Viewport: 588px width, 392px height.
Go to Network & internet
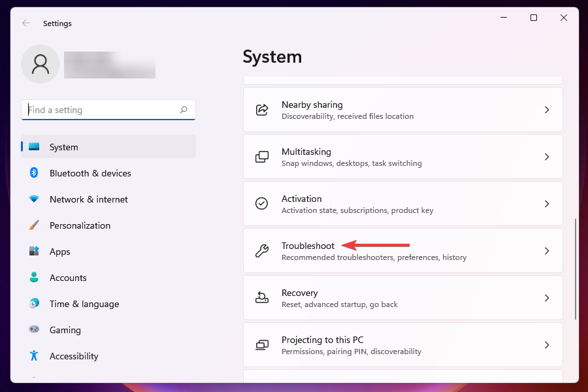pos(108,199)
